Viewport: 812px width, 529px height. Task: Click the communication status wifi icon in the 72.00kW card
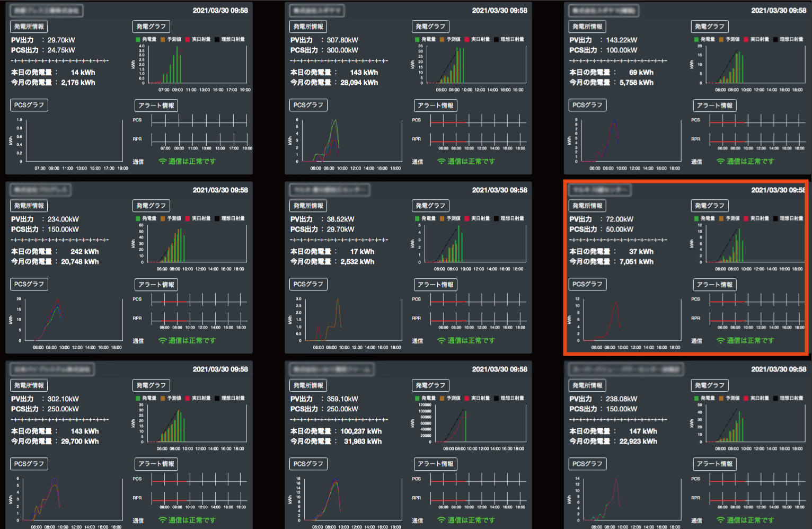coord(721,341)
